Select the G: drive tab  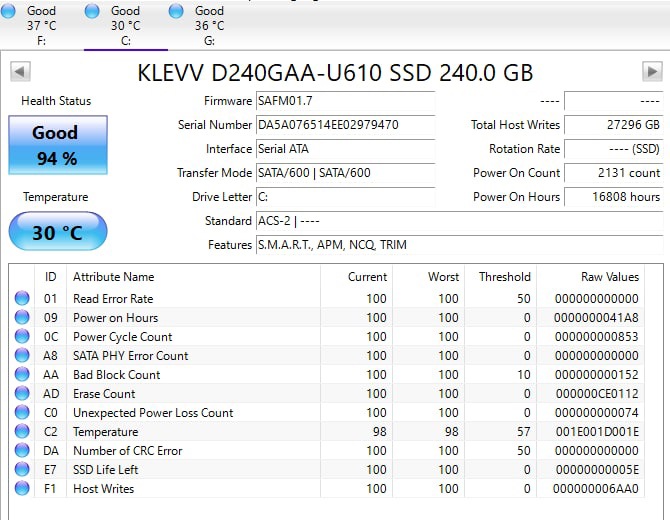[x=209, y=25]
